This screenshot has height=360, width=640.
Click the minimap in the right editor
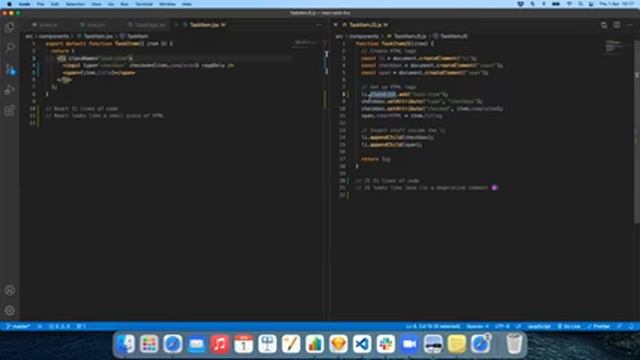pos(614,47)
